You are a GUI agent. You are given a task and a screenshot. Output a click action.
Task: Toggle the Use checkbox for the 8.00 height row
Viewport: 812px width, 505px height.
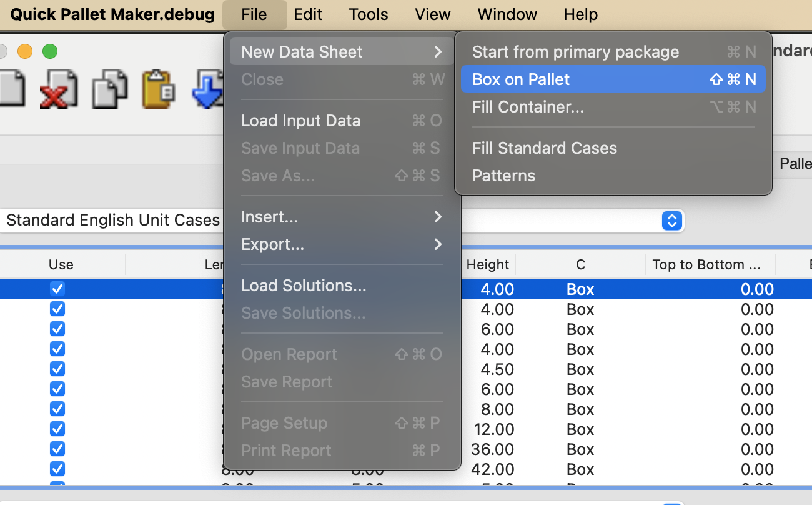click(x=57, y=409)
